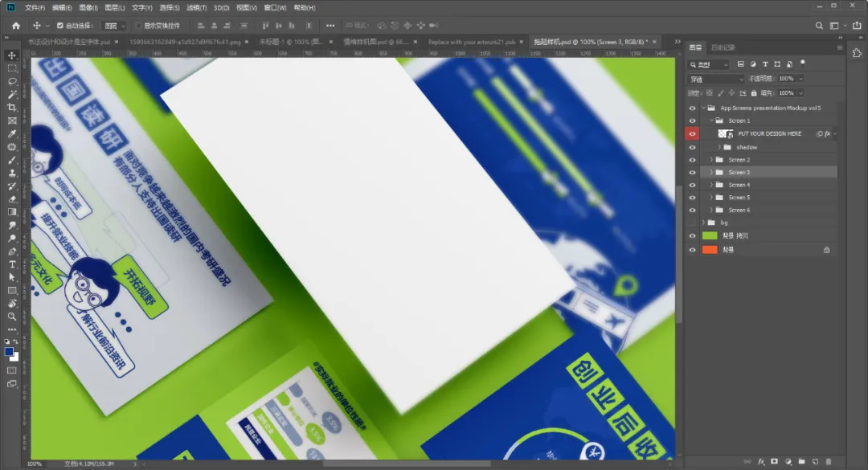Select the History Brush tool

pyautogui.click(x=11, y=186)
